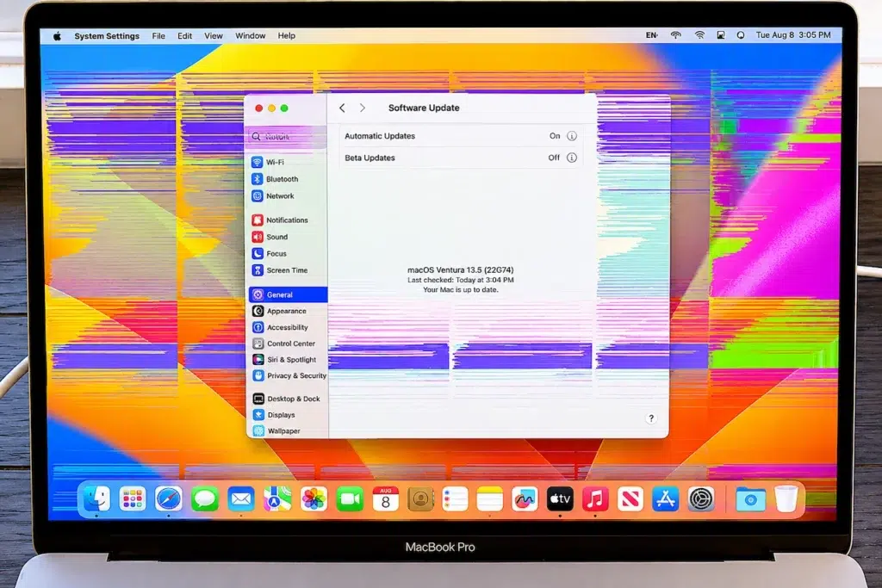The height and width of the screenshot is (588, 882).
Task: Click the help question mark button
Action: point(651,418)
